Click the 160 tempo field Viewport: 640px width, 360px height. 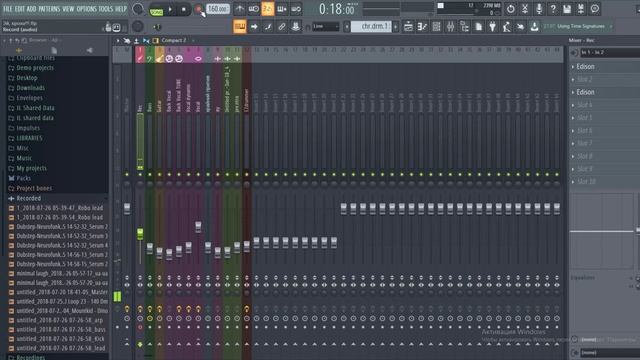(x=218, y=9)
